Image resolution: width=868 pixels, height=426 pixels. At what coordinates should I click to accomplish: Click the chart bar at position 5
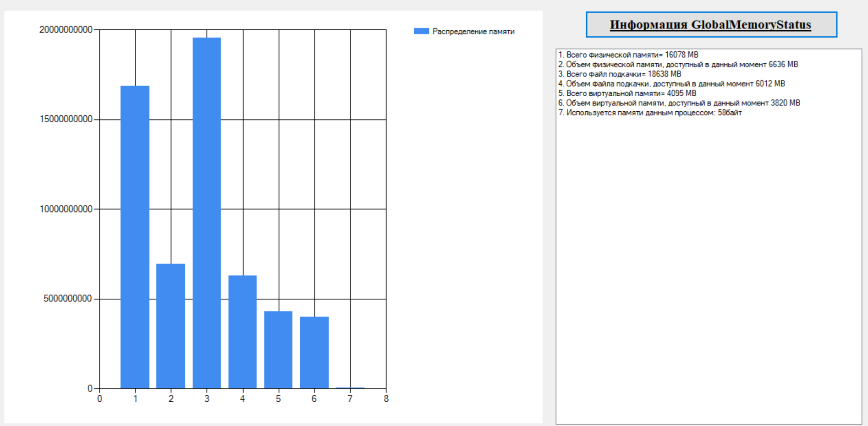coord(278,350)
